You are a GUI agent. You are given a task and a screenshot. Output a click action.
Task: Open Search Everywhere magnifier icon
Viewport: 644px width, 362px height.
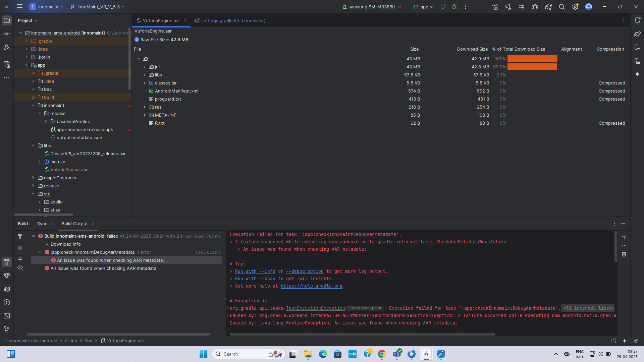562,7
